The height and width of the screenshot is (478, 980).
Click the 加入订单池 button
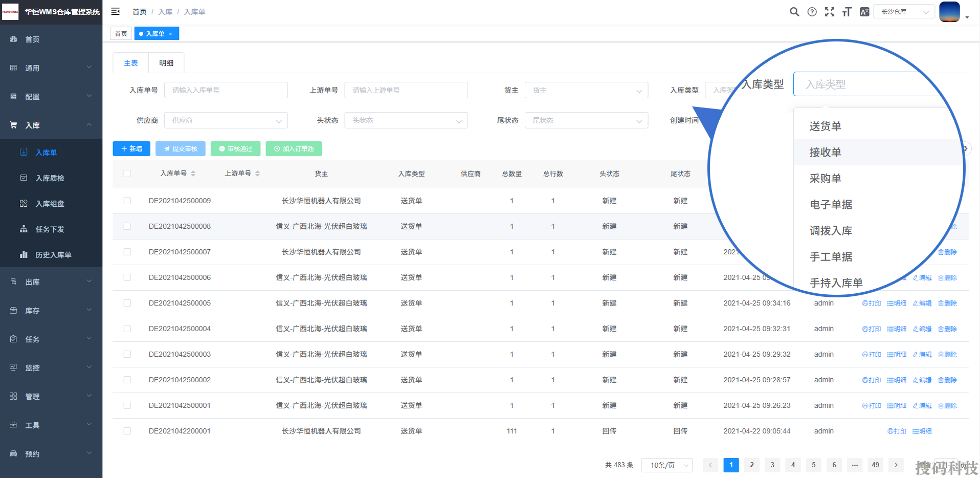tap(294, 149)
